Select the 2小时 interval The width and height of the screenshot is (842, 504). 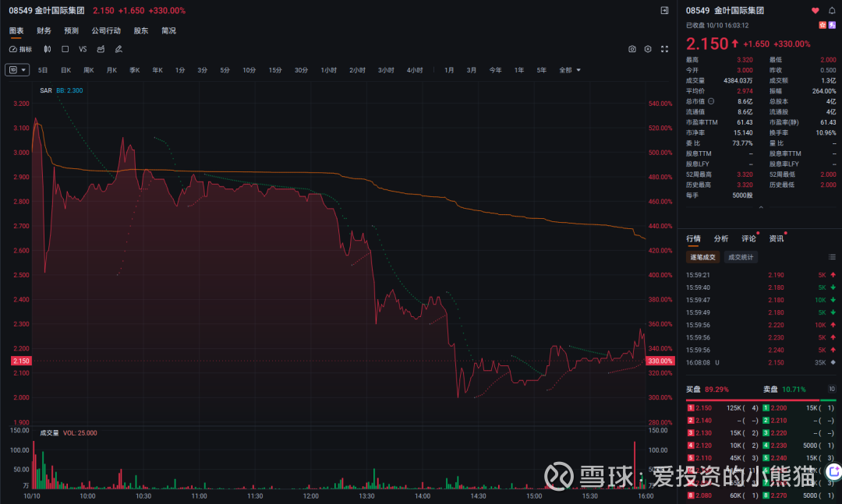click(x=357, y=70)
